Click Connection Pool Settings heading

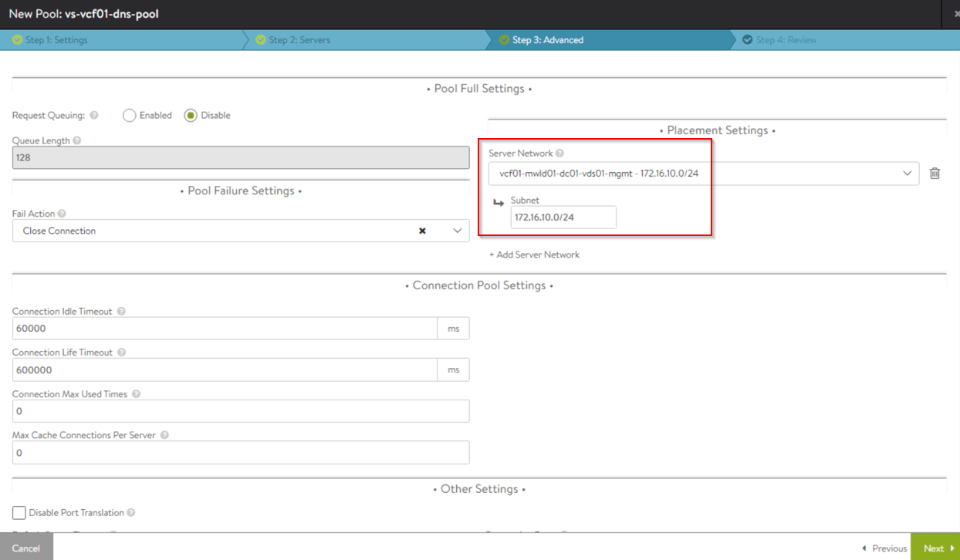tap(479, 285)
